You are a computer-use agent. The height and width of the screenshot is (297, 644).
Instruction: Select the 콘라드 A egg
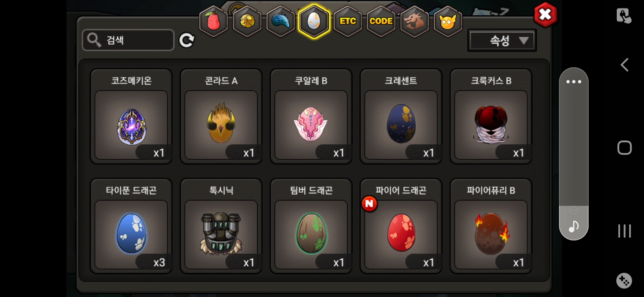pyautogui.click(x=221, y=116)
